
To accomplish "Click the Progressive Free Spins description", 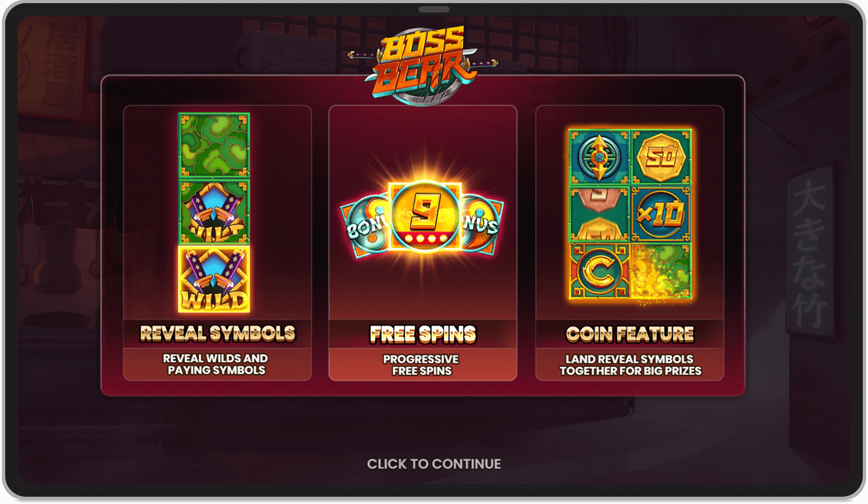I will tap(422, 365).
